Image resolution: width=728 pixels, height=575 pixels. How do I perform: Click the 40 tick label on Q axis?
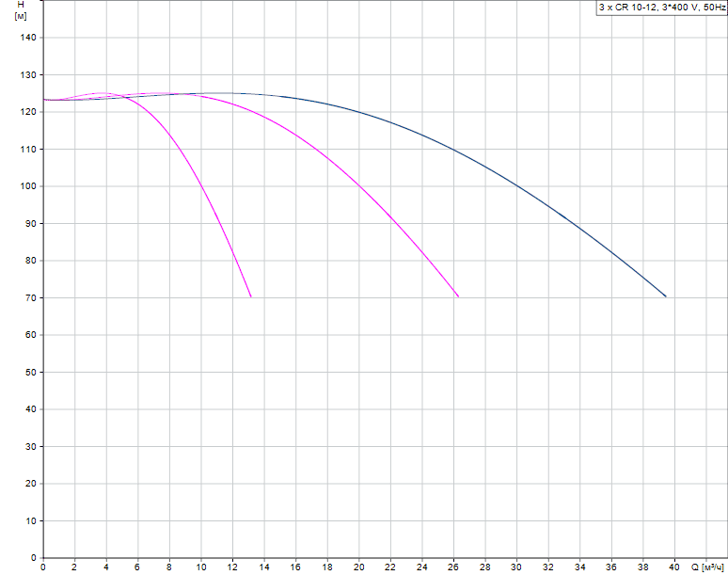click(674, 567)
